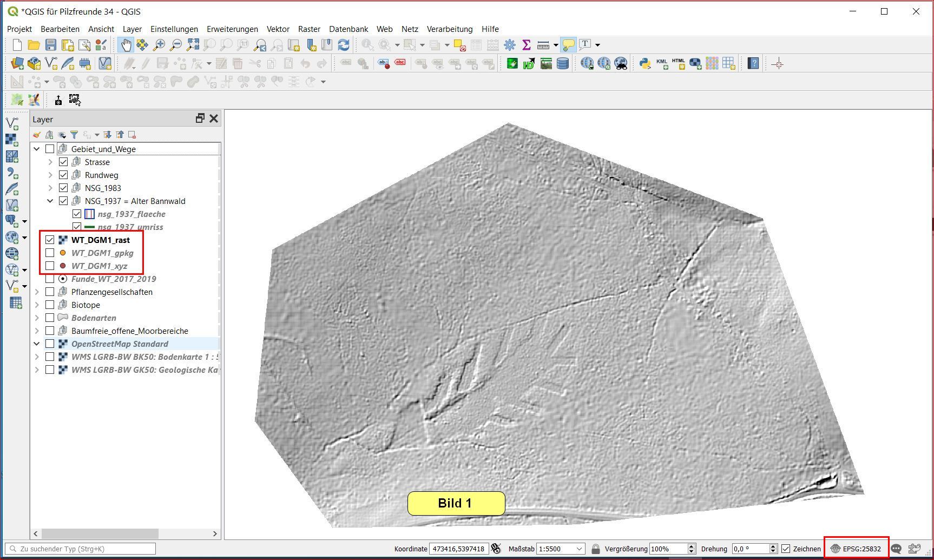
Task: Click the Refresh map icon
Action: point(344,45)
